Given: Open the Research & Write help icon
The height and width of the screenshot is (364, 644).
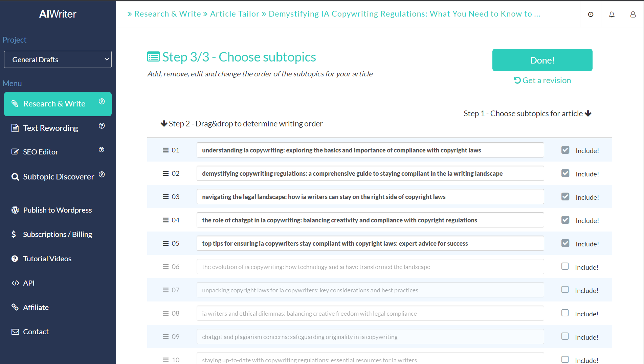Looking at the screenshot, I should pyautogui.click(x=102, y=101).
